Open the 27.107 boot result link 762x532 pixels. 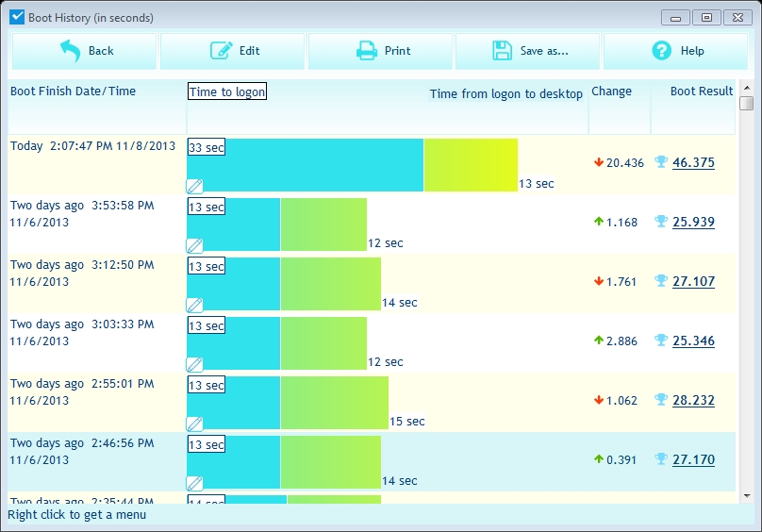click(693, 281)
